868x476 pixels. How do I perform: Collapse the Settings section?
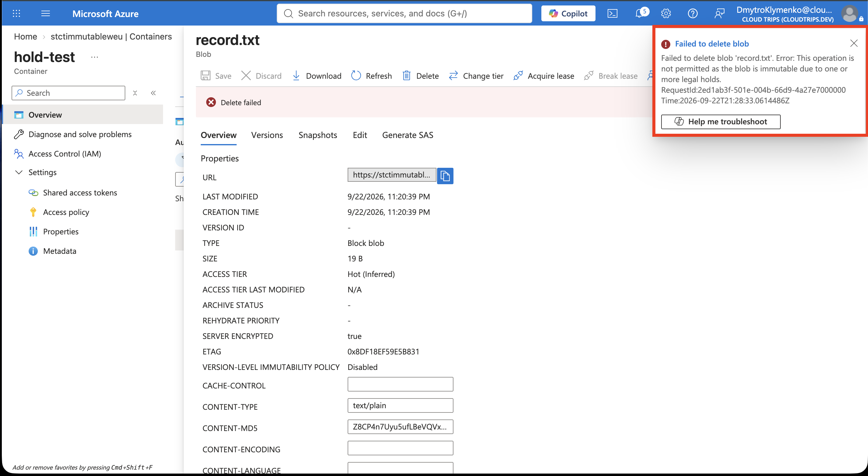[19, 172]
